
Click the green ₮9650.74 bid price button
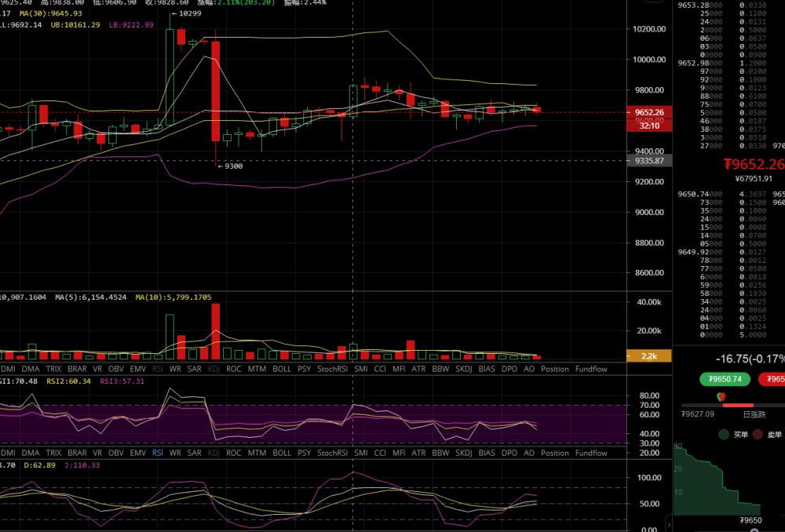725,379
